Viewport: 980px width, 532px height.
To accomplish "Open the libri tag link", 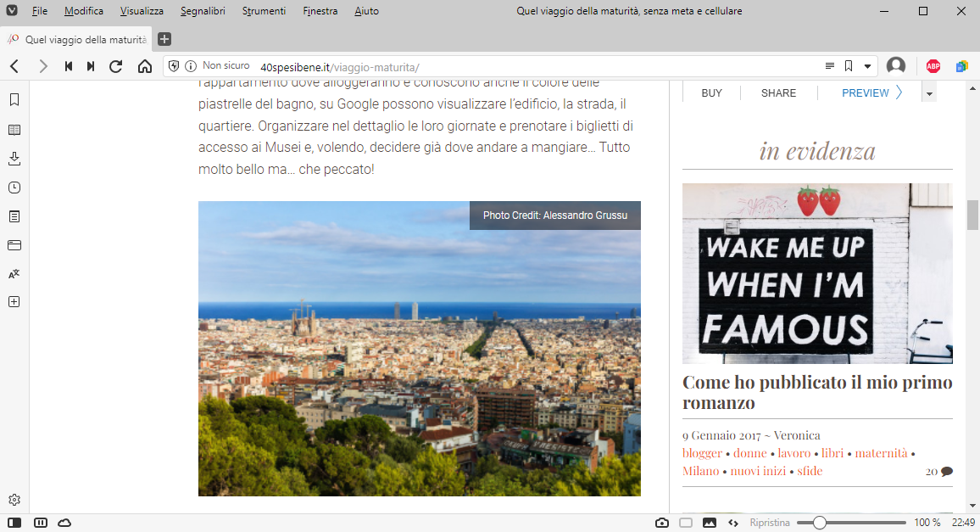I will click(832, 453).
